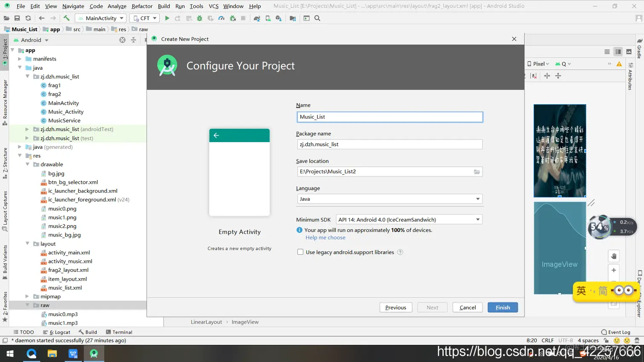Select music0.mp3 in raw folder
This screenshot has width=644, height=362.
coord(63,314)
